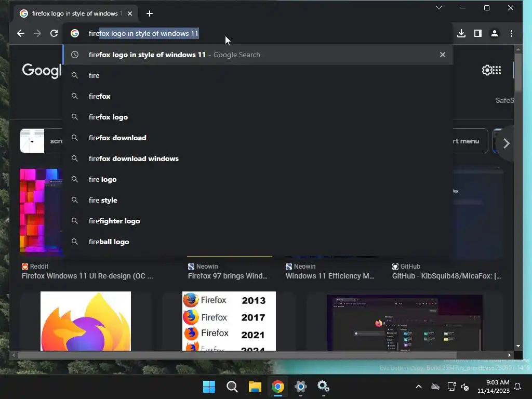The image size is (532, 399).
Task: Click the horizontal scrollbar thumb
Action: coord(237,355)
